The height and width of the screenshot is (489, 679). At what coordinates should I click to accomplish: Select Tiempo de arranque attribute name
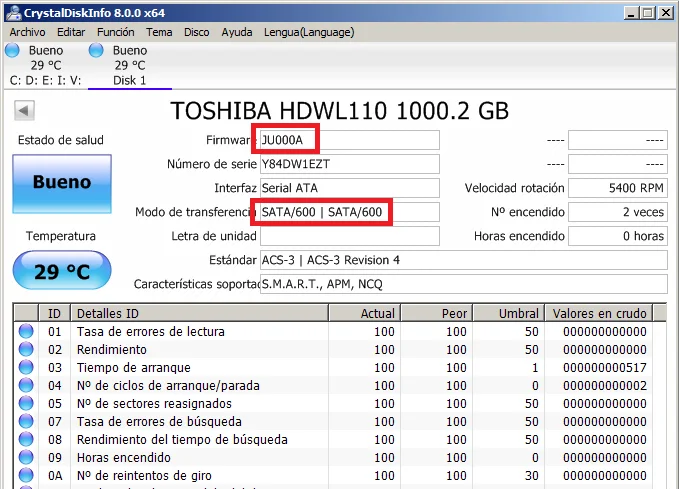click(134, 368)
